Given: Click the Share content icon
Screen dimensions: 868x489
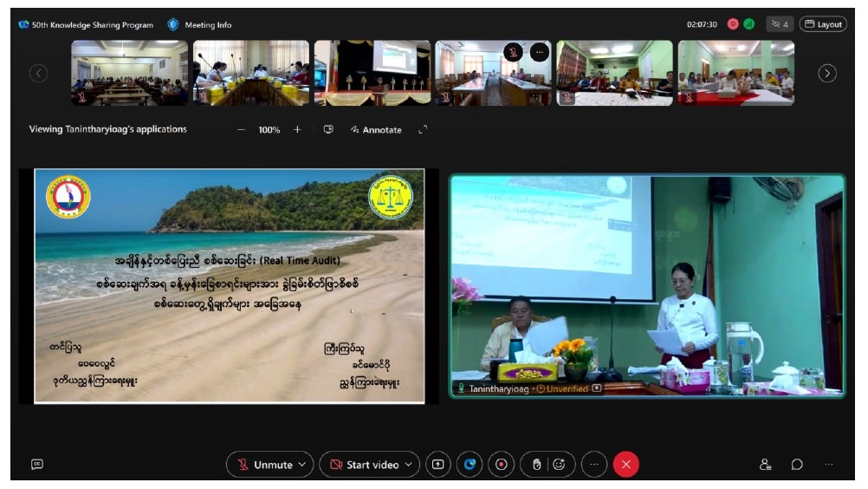Looking at the screenshot, I should [x=438, y=465].
